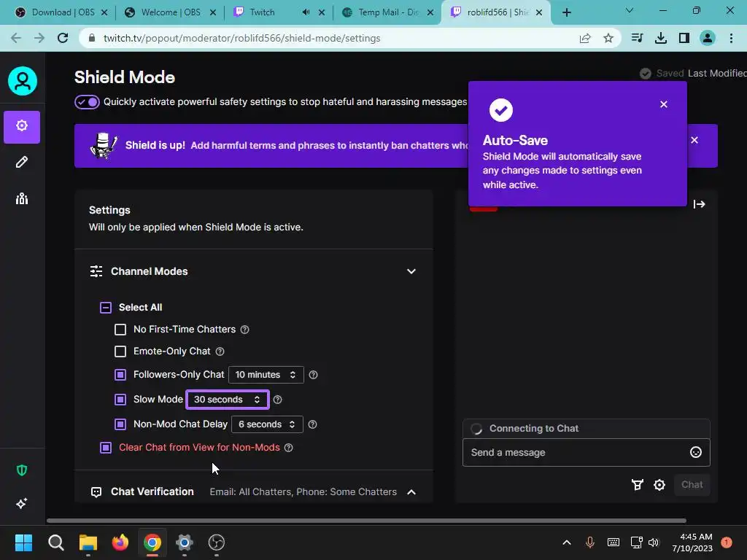
Task: Toggle the Shield Mode switch off
Action: pos(87,102)
